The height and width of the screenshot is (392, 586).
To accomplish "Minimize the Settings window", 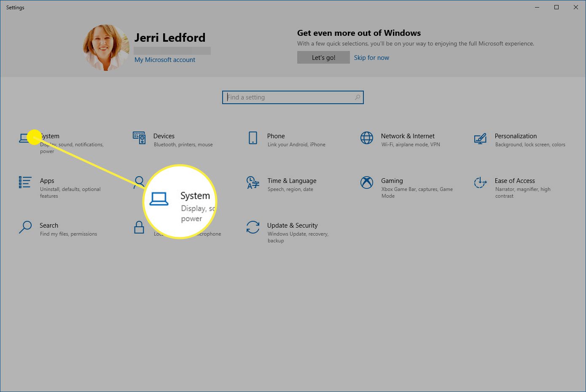I will pyautogui.click(x=537, y=7).
